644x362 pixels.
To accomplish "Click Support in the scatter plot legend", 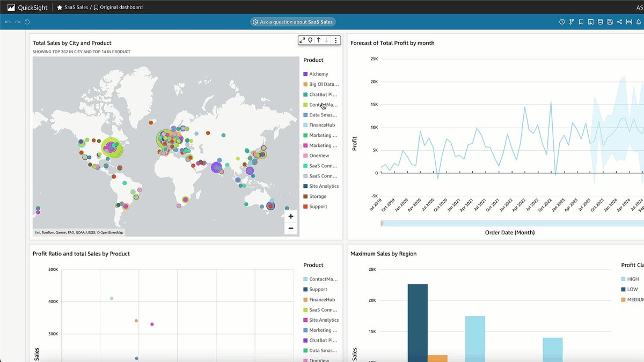I will tap(315, 289).
